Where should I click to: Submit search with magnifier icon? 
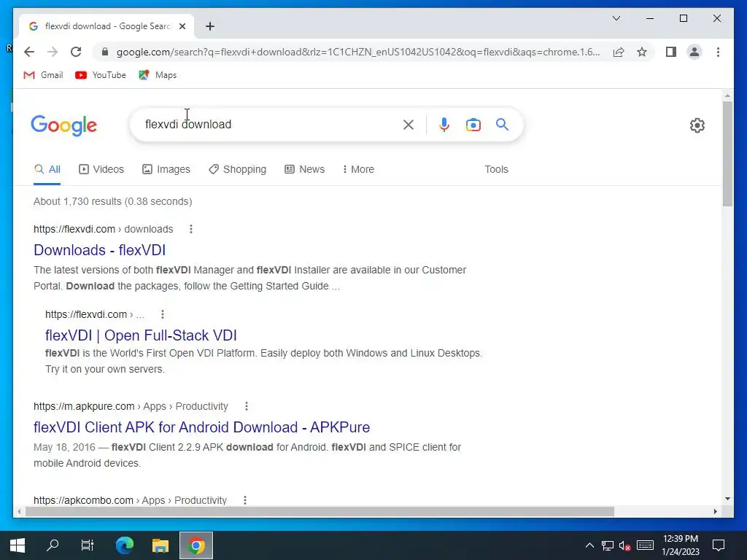(502, 125)
